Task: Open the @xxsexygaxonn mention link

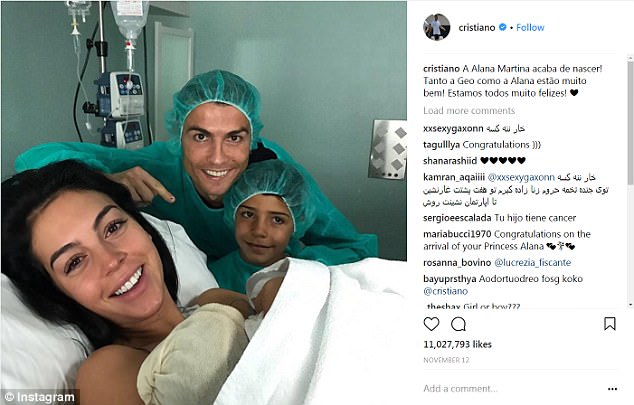Action: coord(521,177)
